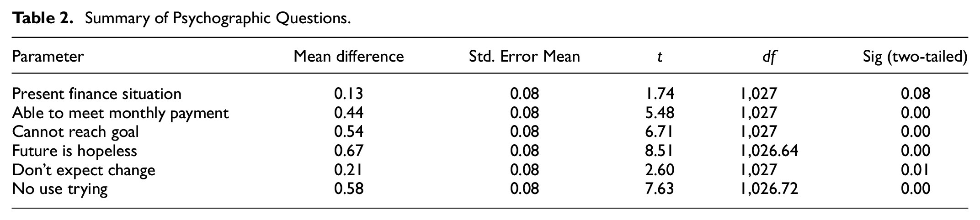980x220 pixels.
Task: Select the Present finance situation row label
Action: pyautogui.click(x=96, y=94)
